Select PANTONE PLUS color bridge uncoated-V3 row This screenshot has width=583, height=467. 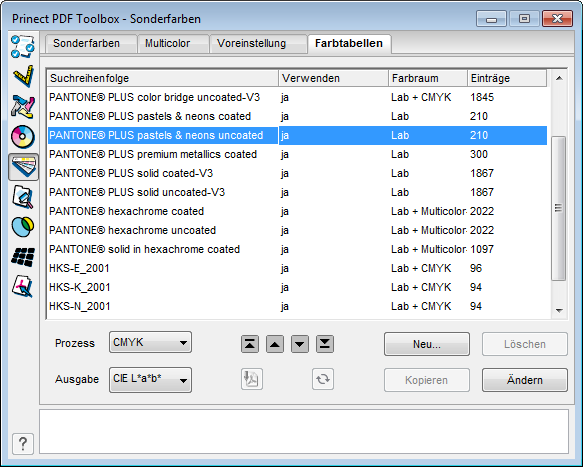coord(297,97)
